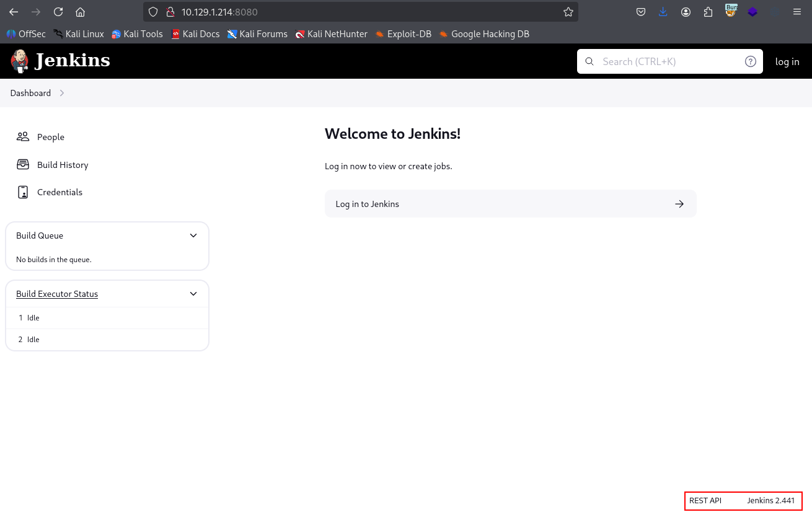Click the Build Queue panel title
This screenshot has height=520, width=812.
pyautogui.click(x=40, y=236)
